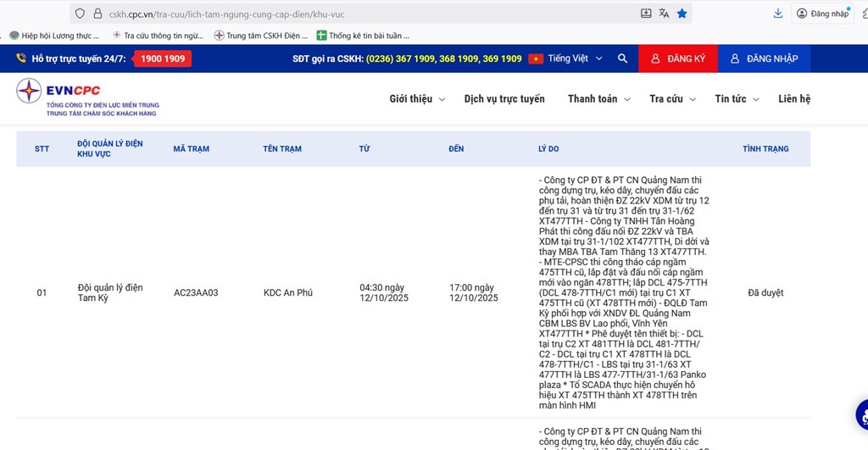Go to the Liên hệ page
868x450 pixels.
(794, 99)
